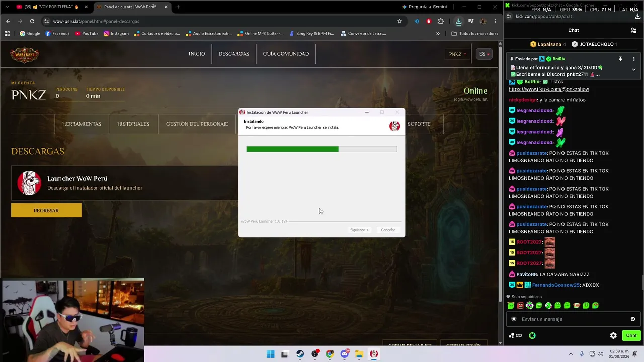The image size is (644, 362).
Task: Click the Launcher WoW Perú llama icon
Action: point(29,183)
